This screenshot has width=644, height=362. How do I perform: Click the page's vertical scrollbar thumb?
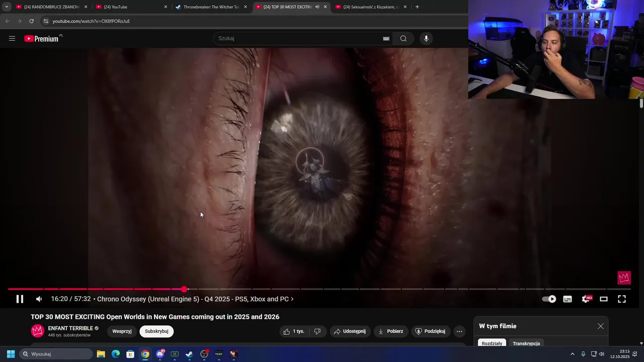point(641,103)
